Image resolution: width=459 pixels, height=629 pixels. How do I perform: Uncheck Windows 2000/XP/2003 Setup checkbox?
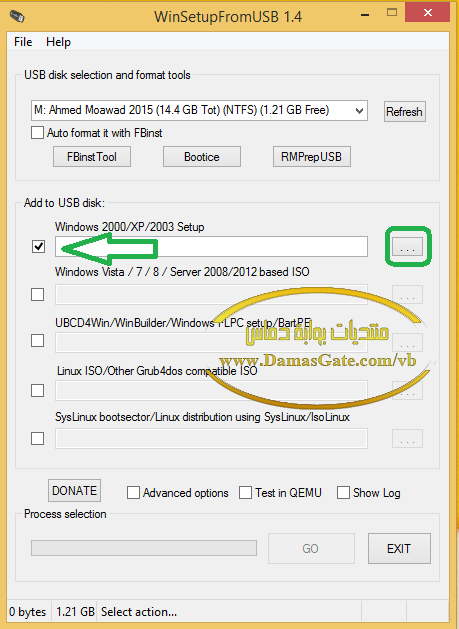pos(38,246)
